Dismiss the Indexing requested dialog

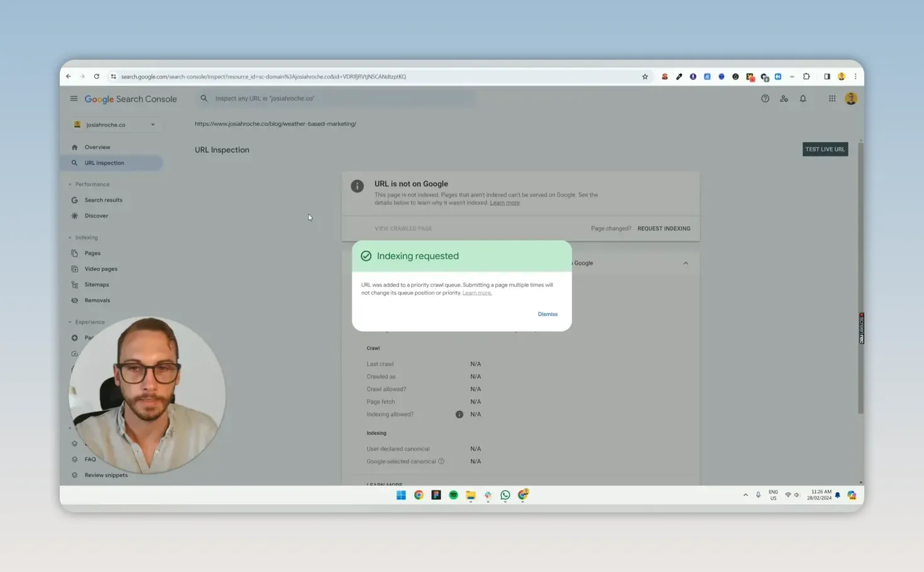(x=547, y=314)
